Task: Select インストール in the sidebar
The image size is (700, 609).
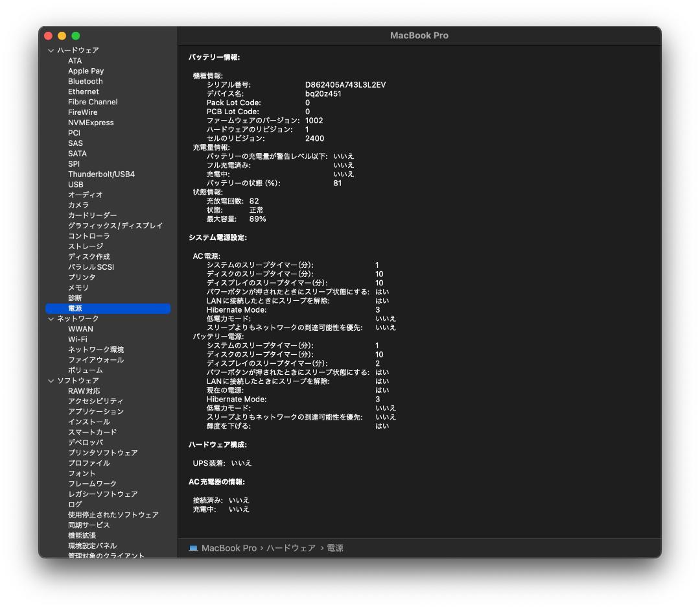Action: coord(89,422)
